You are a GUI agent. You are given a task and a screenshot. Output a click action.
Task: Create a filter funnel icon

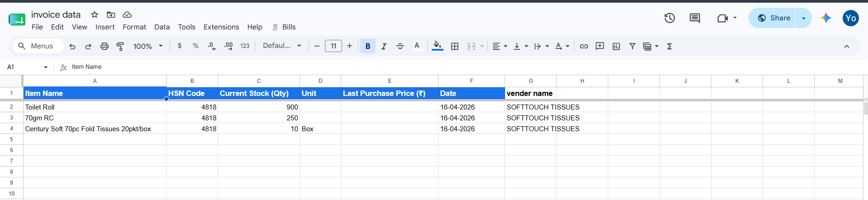coord(632,46)
